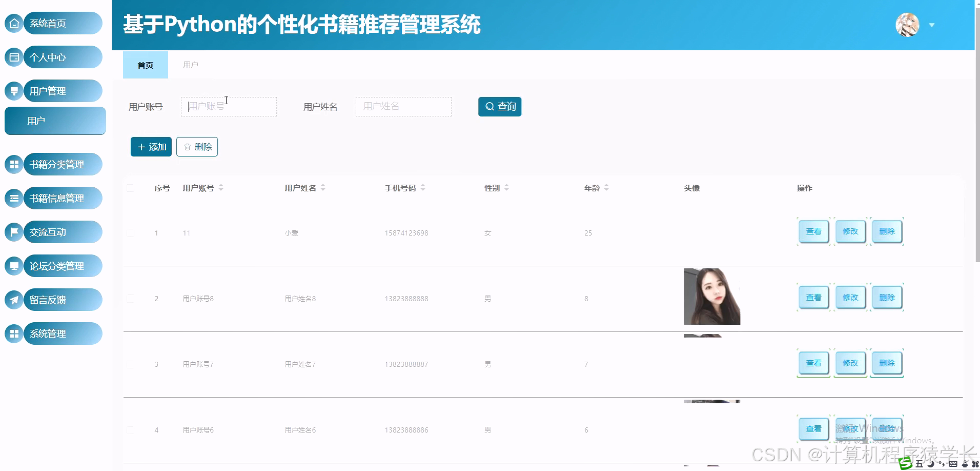Click the user avatar in header
The width and height of the screenshot is (980, 471).
coord(907,25)
